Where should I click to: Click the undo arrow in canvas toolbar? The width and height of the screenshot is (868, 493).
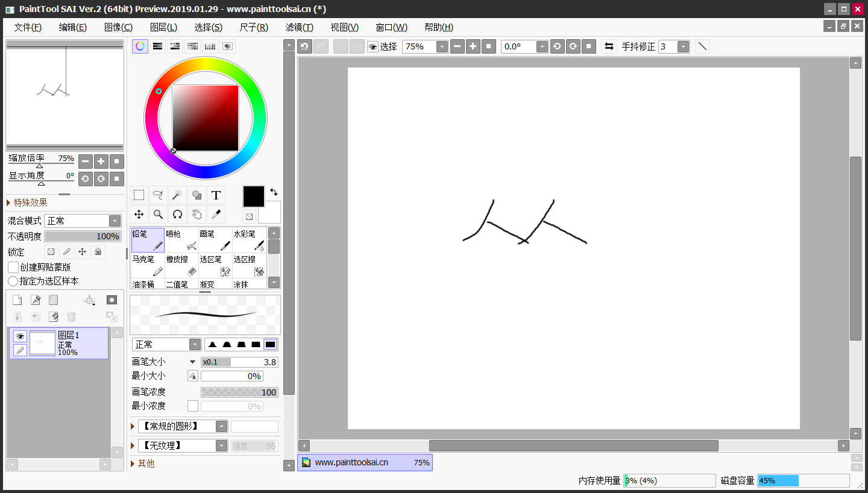304,46
